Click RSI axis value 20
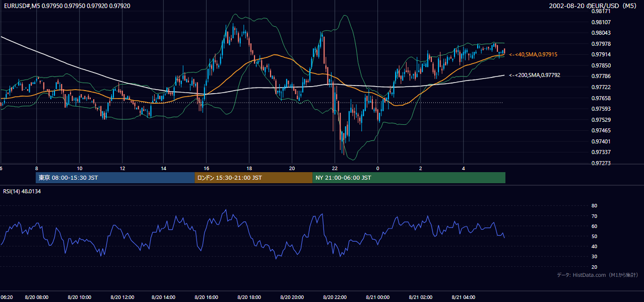The width and height of the screenshot is (644, 302). (x=594, y=267)
